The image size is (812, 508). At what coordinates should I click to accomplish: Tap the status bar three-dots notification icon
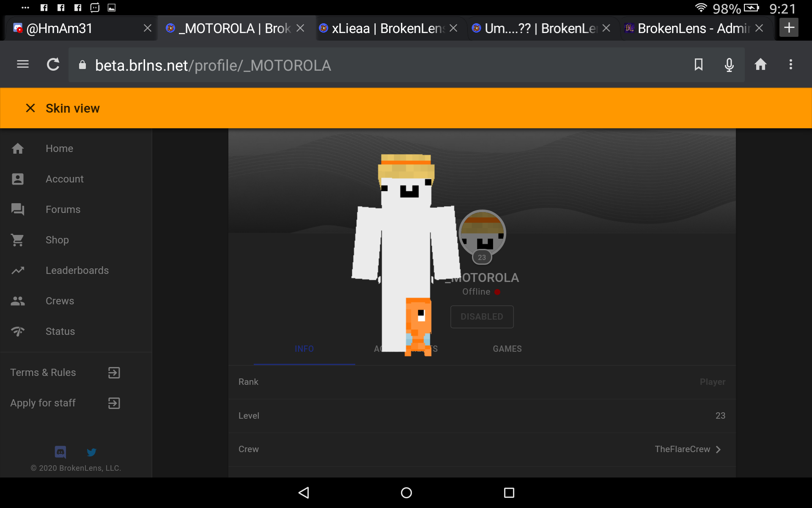pyautogui.click(x=25, y=8)
